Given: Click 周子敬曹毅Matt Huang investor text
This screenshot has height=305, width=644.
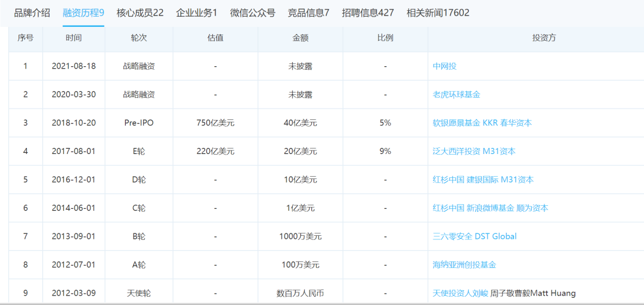Looking at the screenshot, I should point(533,293).
